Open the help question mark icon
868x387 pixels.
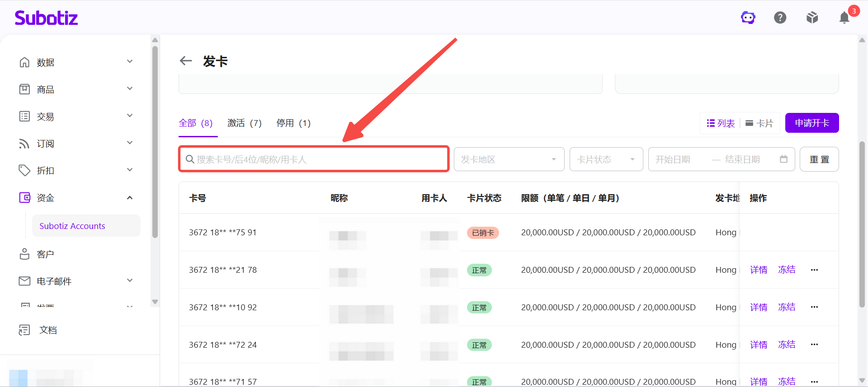click(780, 18)
